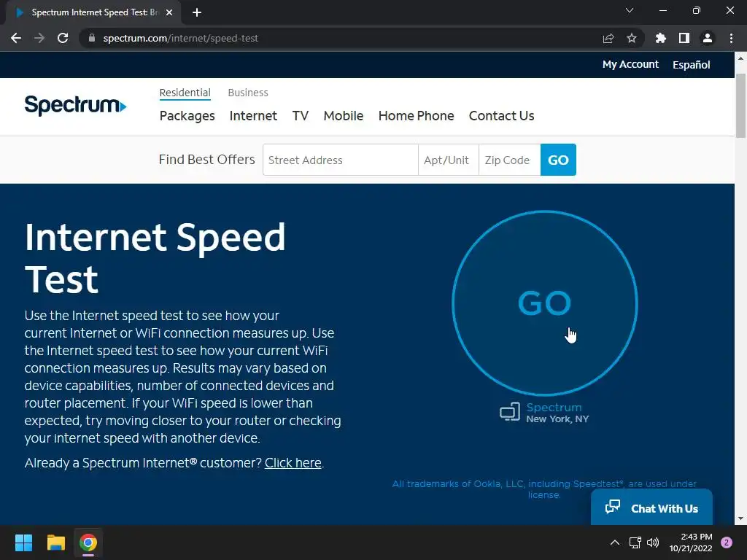Toggle the browser side panel icon
The image size is (747, 560).
[684, 38]
